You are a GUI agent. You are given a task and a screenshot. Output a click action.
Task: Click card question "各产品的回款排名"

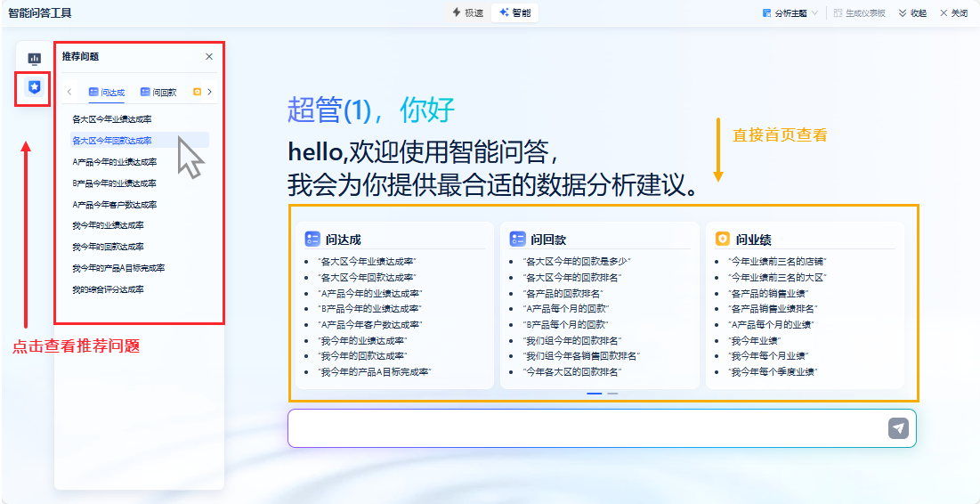point(563,293)
